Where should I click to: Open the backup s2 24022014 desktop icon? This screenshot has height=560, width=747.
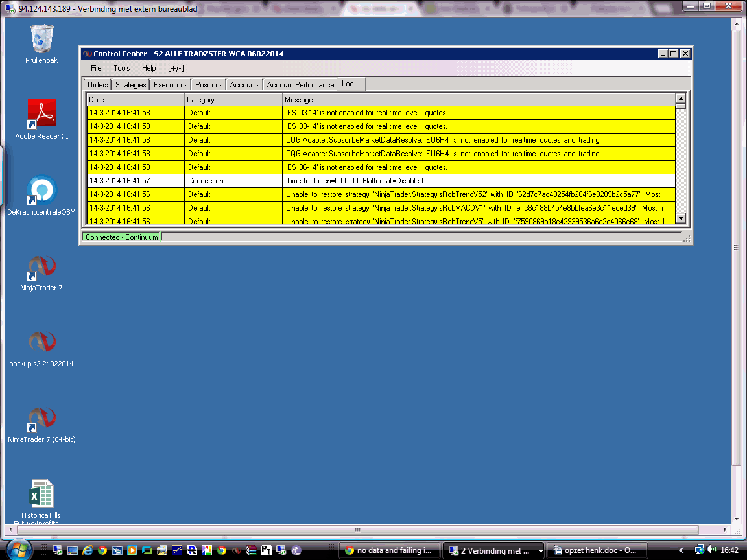click(x=41, y=349)
